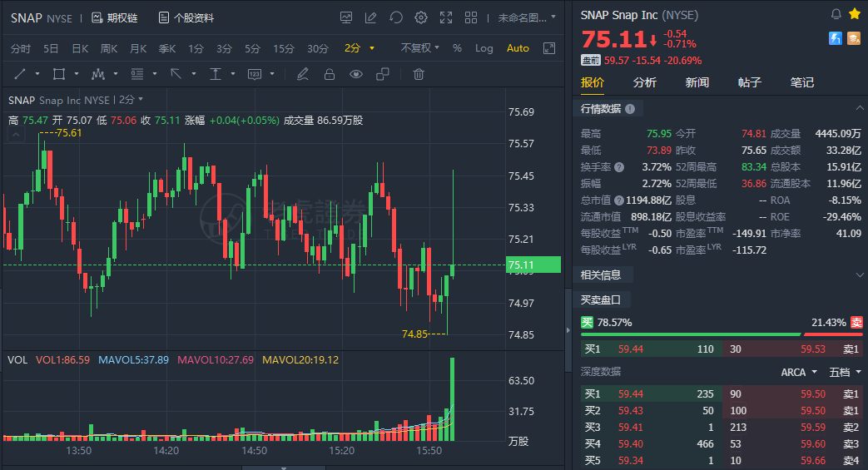Toggle drawings visibility eye icon
This screenshot has width=868, height=470.
(356, 74)
